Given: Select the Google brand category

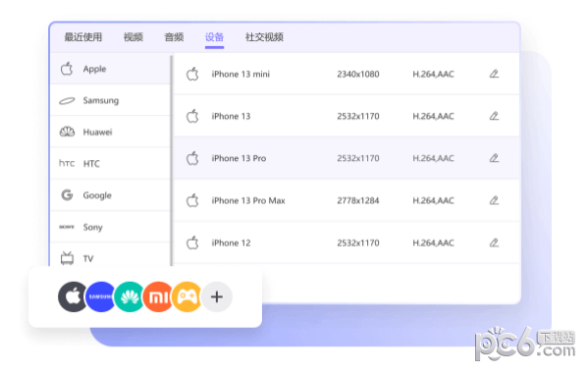Looking at the screenshot, I should [x=110, y=195].
